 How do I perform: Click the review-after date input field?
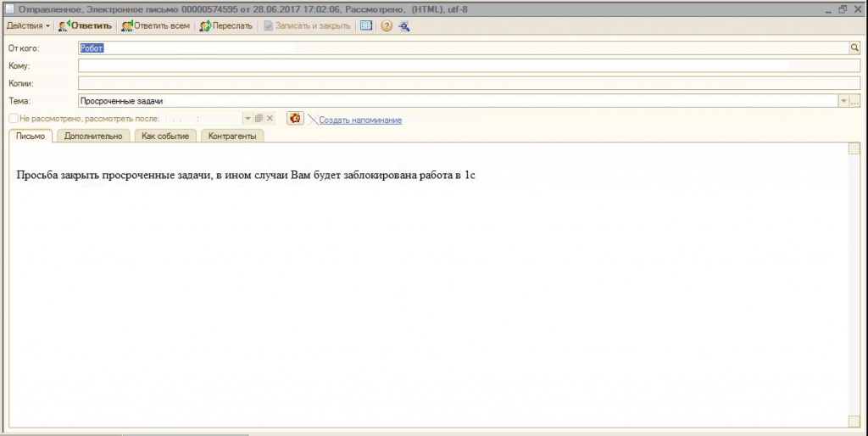coord(205,119)
